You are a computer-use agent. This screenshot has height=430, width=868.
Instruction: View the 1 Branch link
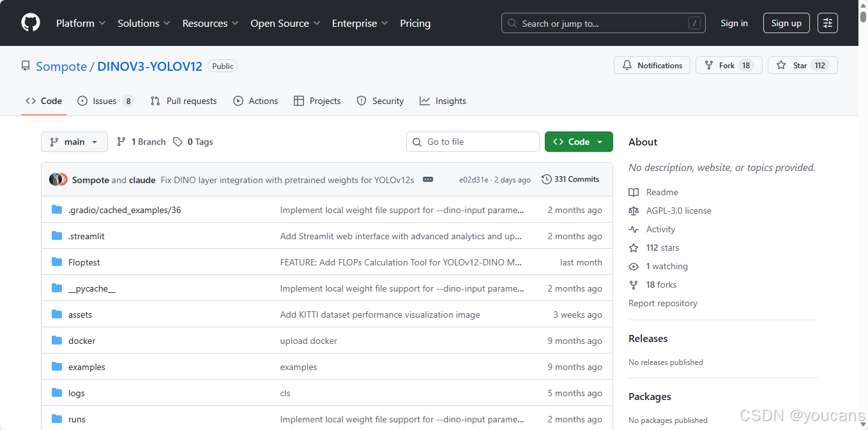coord(141,142)
